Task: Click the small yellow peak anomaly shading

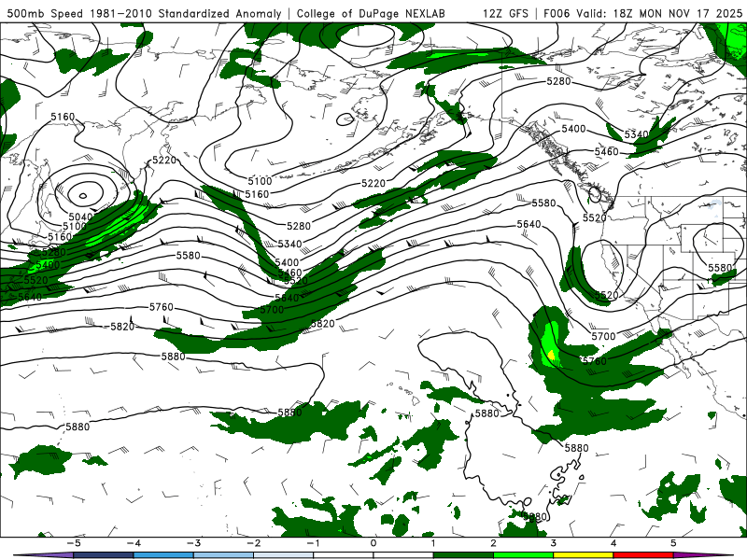Action: click(x=552, y=355)
